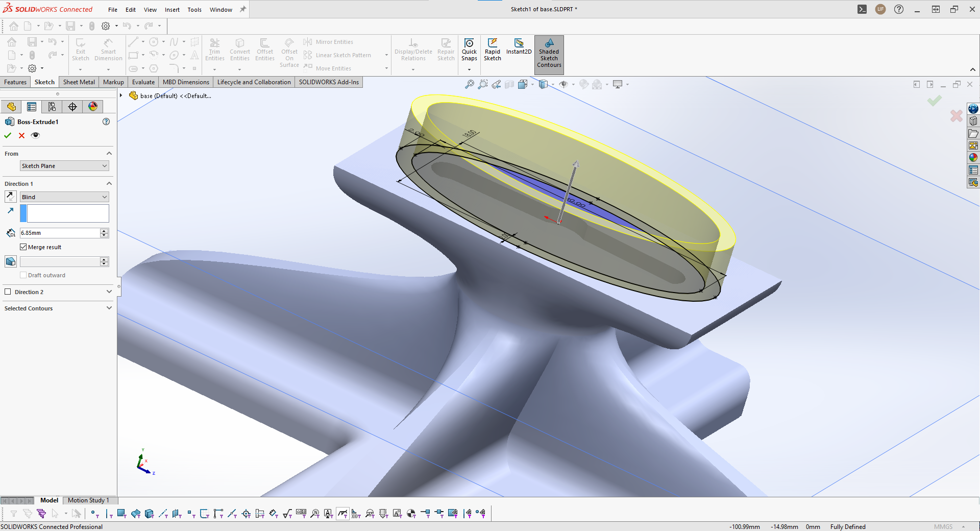
Task: Collapse the From section
Action: point(109,154)
